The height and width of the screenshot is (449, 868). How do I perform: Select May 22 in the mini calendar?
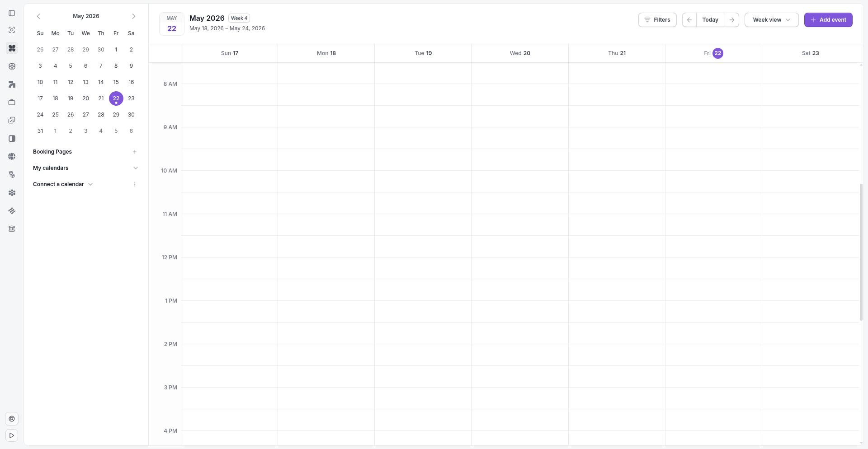click(x=116, y=98)
